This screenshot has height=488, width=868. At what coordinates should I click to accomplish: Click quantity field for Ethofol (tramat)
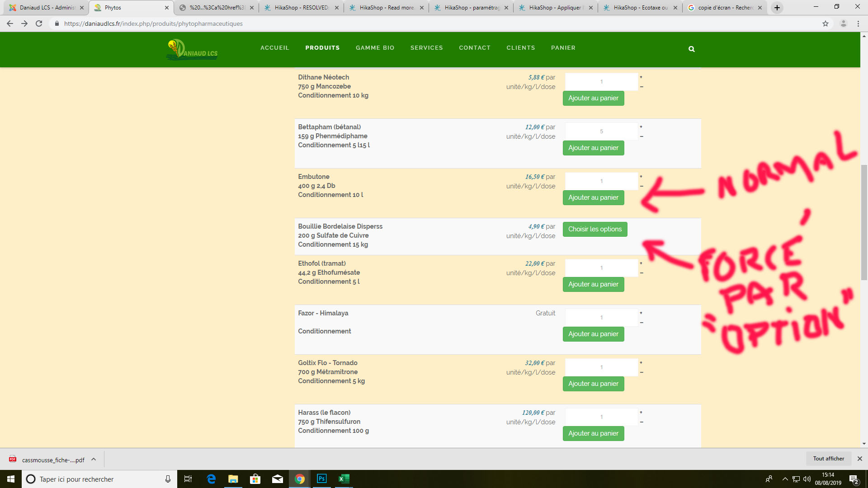click(x=601, y=268)
